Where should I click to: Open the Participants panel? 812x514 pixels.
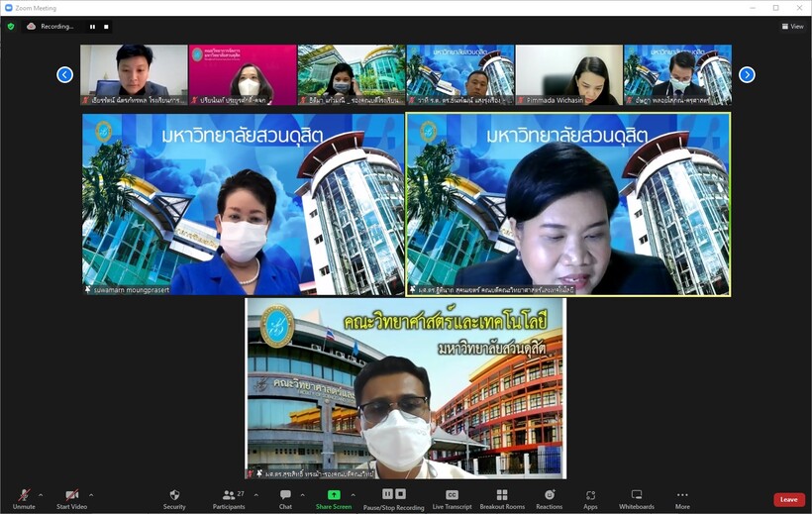pyautogui.click(x=229, y=499)
